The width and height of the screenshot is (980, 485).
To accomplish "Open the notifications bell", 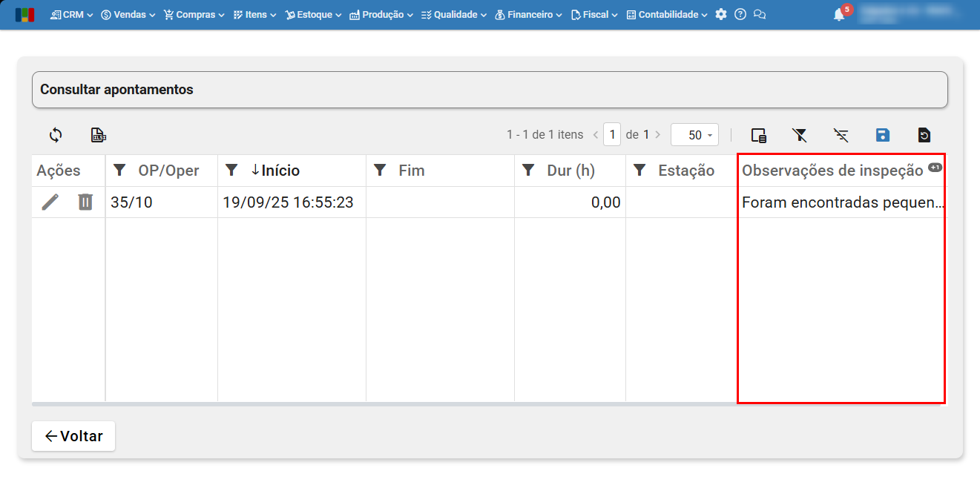I will pyautogui.click(x=839, y=15).
